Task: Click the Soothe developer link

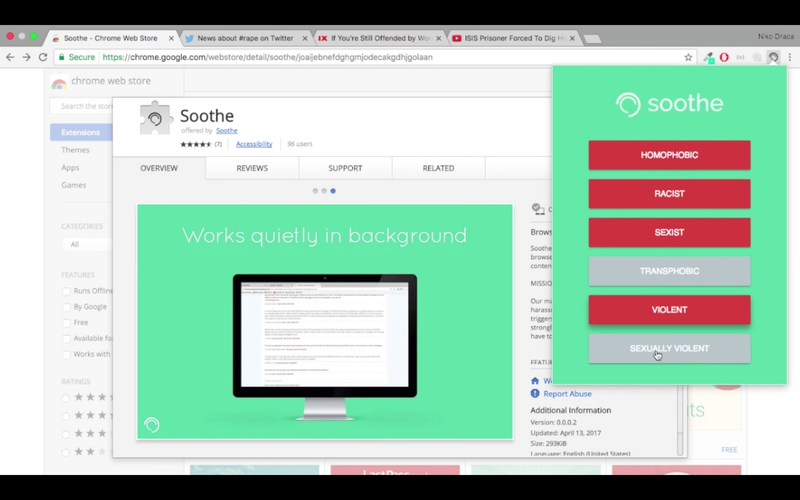Action: click(227, 131)
